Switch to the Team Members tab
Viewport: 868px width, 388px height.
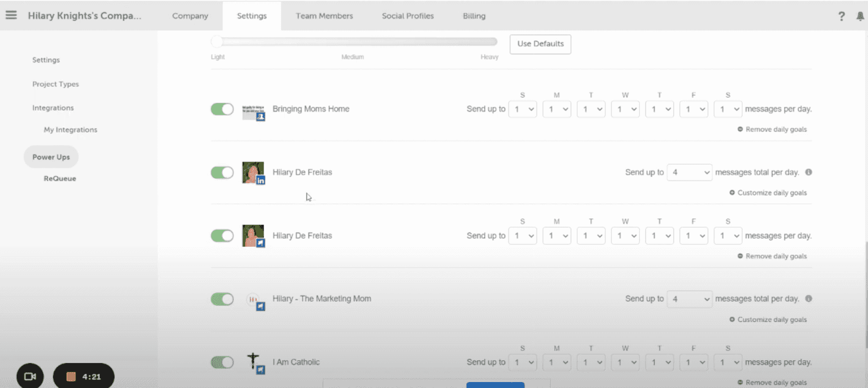tap(324, 16)
